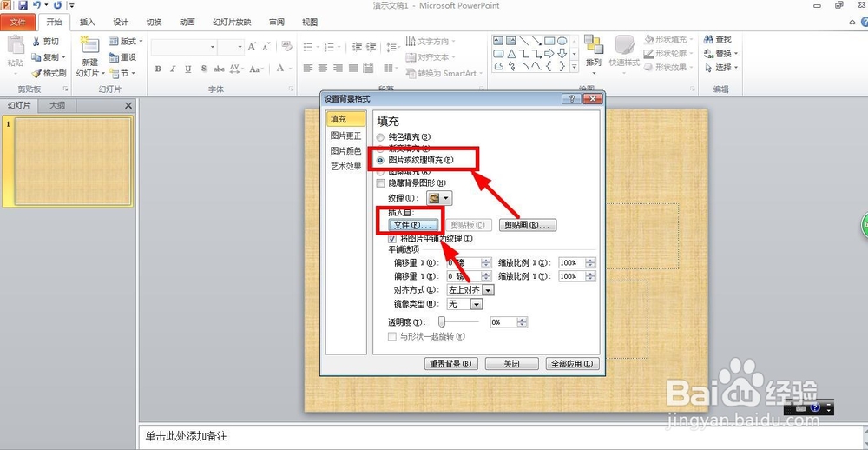Click the Increase Font Size icon
This screenshot has height=450, width=868.
pos(253,47)
